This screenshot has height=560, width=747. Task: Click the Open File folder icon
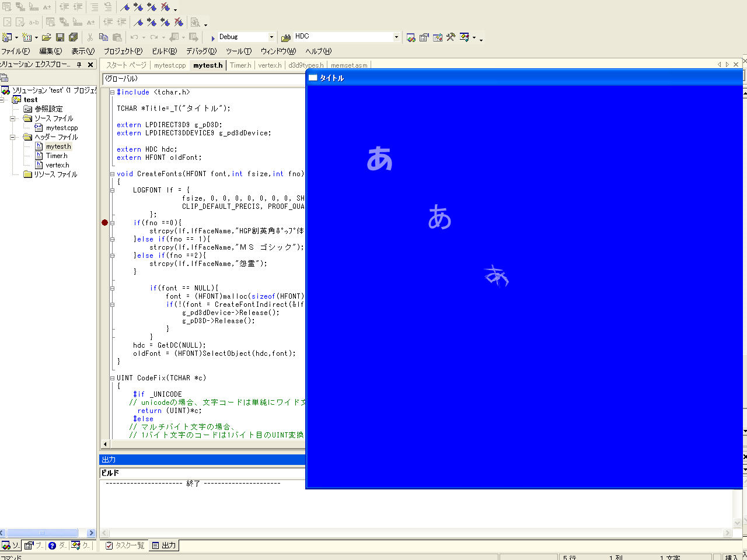coord(46,37)
